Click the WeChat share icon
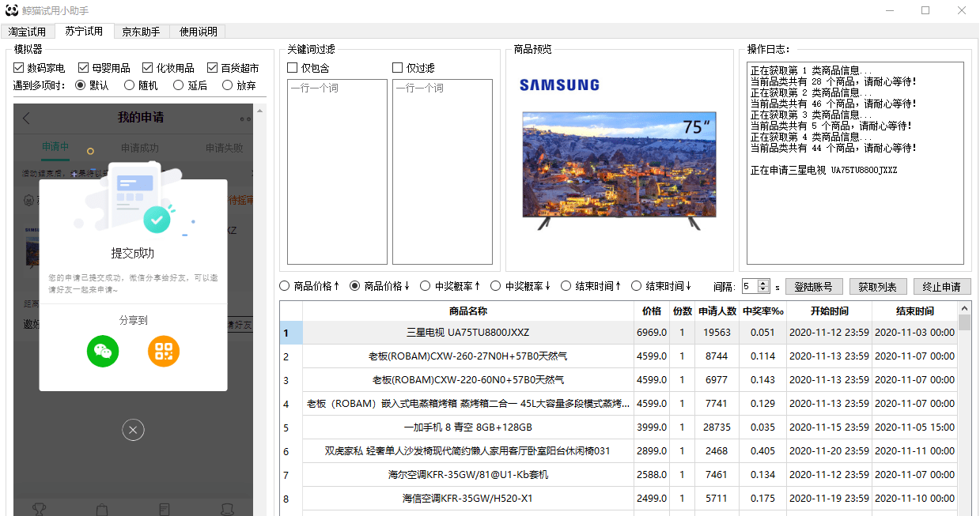 [103, 352]
